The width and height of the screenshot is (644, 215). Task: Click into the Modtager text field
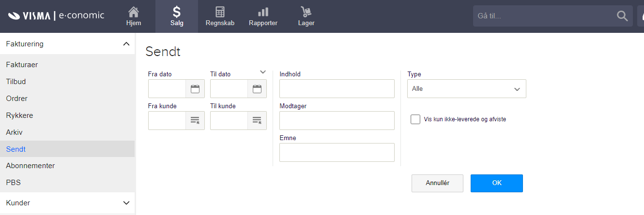click(337, 121)
